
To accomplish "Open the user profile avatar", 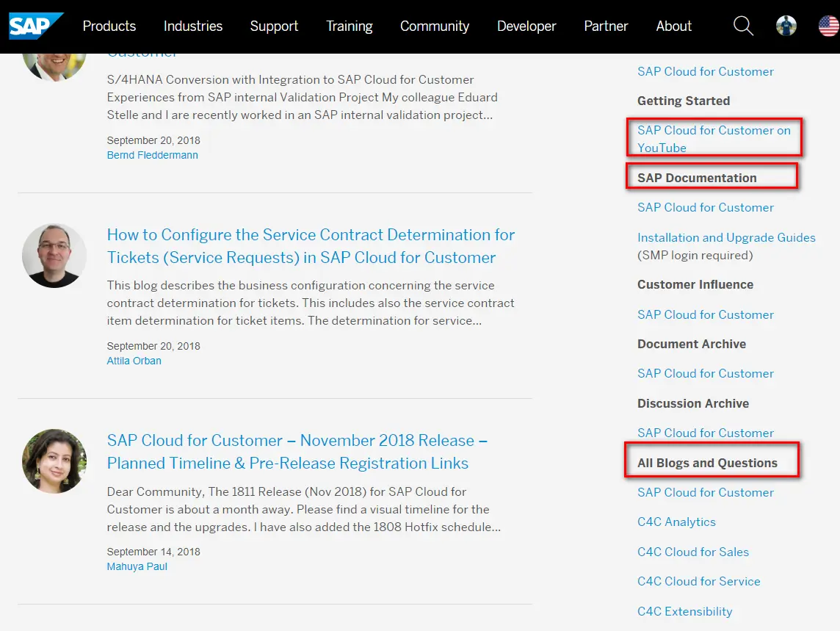I will click(786, 26).
